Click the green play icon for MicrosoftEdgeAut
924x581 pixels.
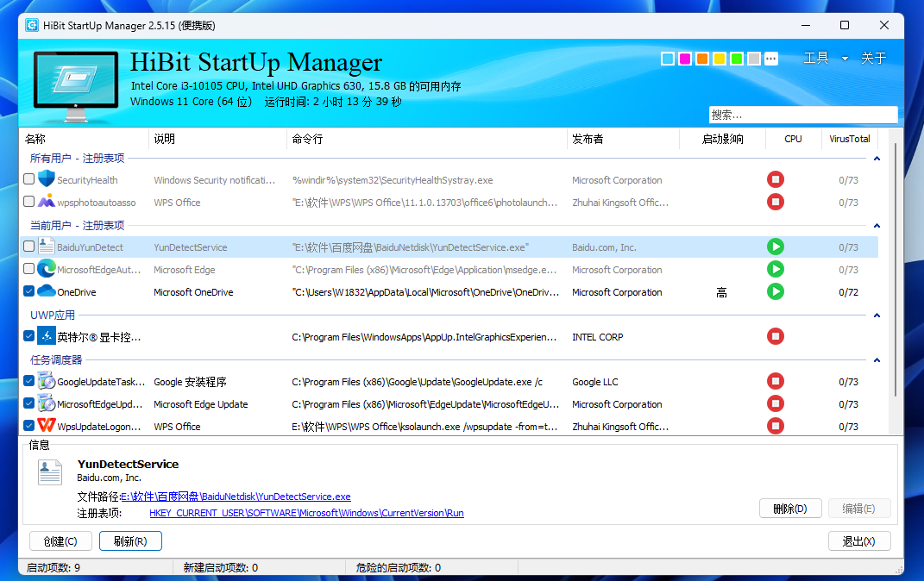[775, 269]
